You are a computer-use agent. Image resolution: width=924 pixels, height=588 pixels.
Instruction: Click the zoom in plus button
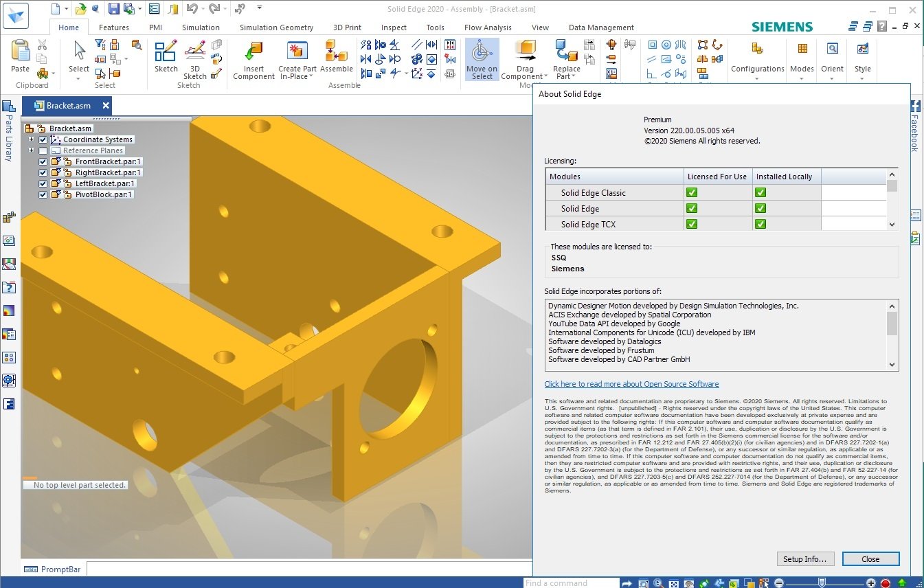pyautogui.click(x=871, y=583)
